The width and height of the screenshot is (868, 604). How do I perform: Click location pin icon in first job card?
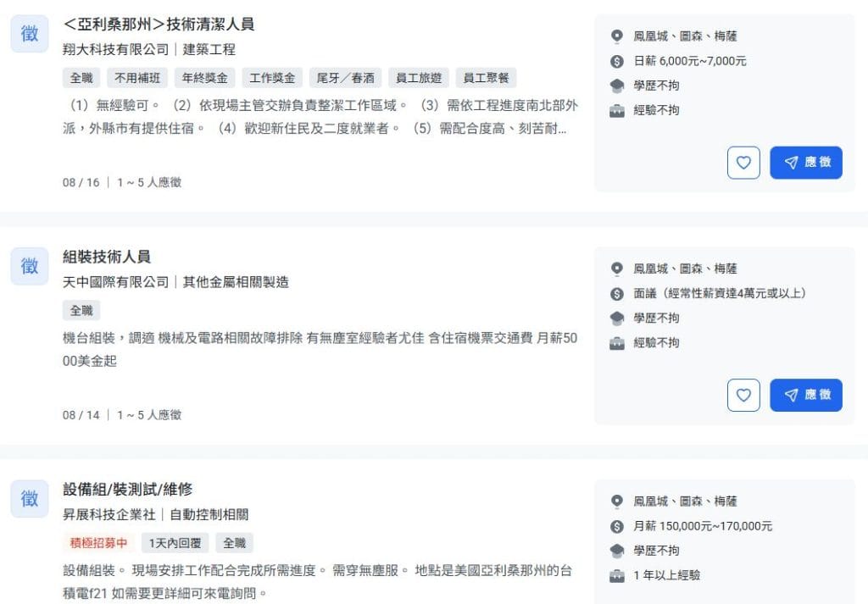click(x=617, y=36)
